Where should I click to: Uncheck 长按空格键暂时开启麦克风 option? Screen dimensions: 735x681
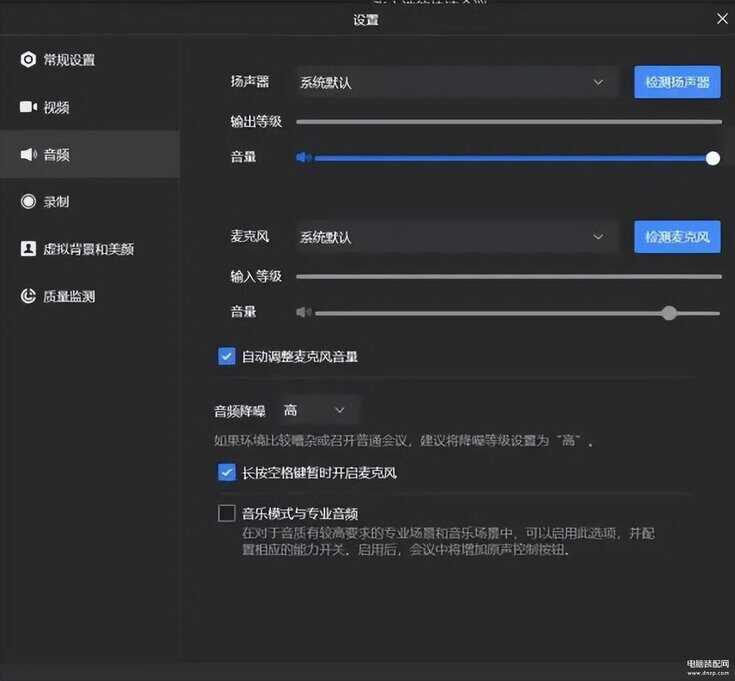coord(227,472)
